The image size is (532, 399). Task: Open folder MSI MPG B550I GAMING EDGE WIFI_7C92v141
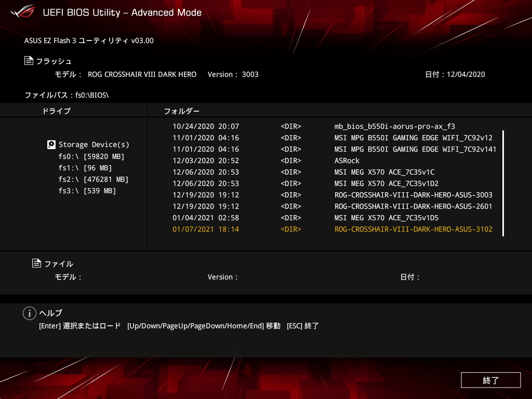415,149
